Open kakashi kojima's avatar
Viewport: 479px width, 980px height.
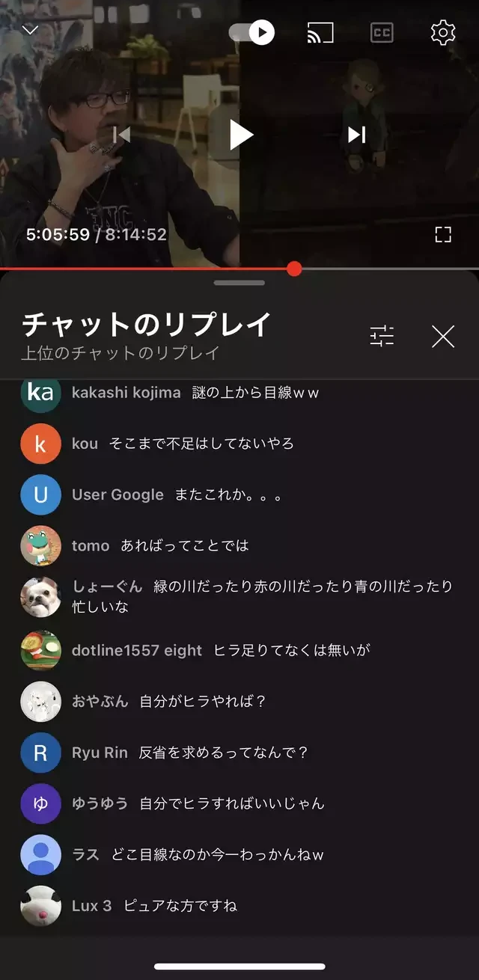pyautogui.click(x=40, y=393)
